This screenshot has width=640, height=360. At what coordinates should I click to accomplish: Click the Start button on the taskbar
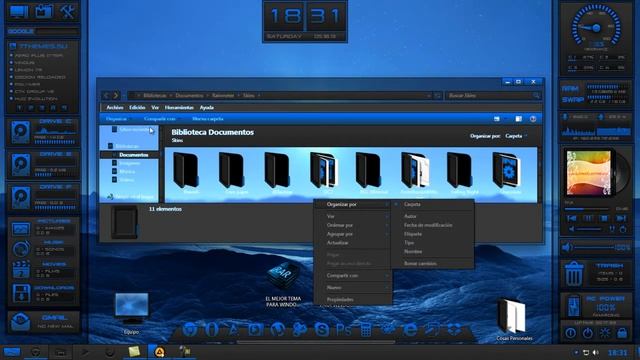11,352
